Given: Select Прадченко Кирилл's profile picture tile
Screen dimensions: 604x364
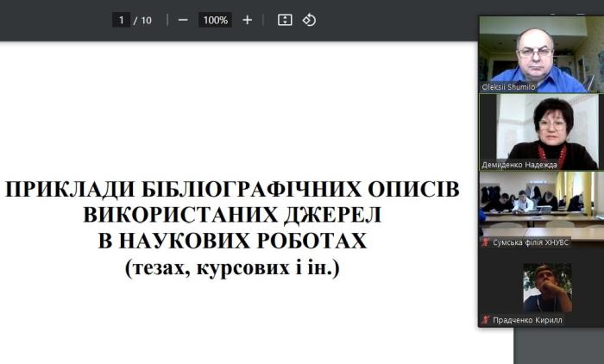Looking at the screenshot, I should 546,287.
